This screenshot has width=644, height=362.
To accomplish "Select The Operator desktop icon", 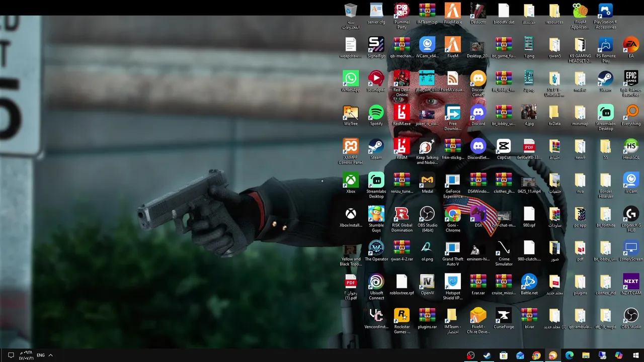I will [376, 250].
